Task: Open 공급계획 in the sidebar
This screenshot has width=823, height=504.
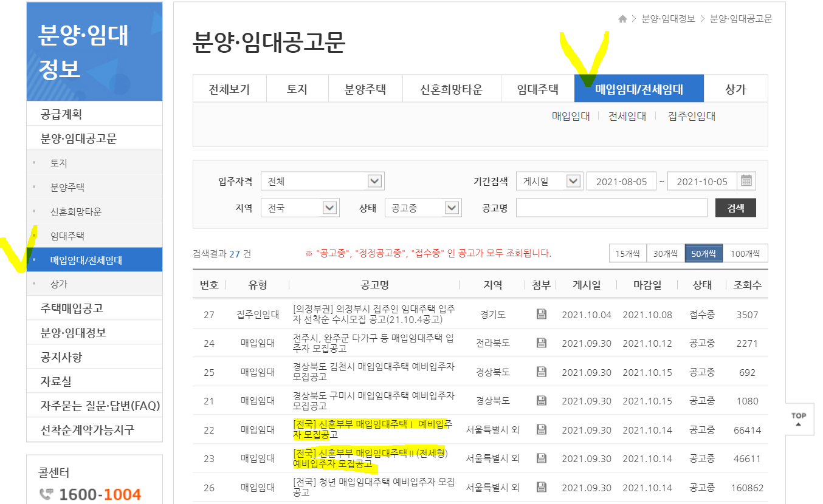Action: [94, 114]
